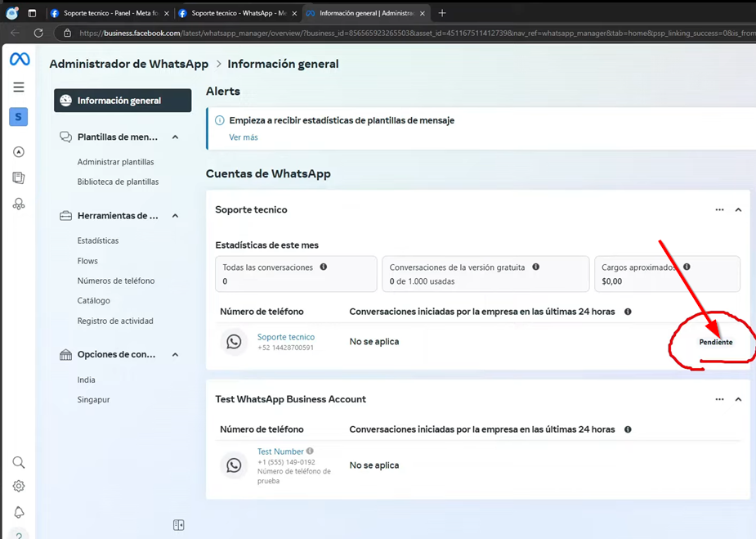
Task: Collapse the Opciones de con... section
Action: coord(176,355)
